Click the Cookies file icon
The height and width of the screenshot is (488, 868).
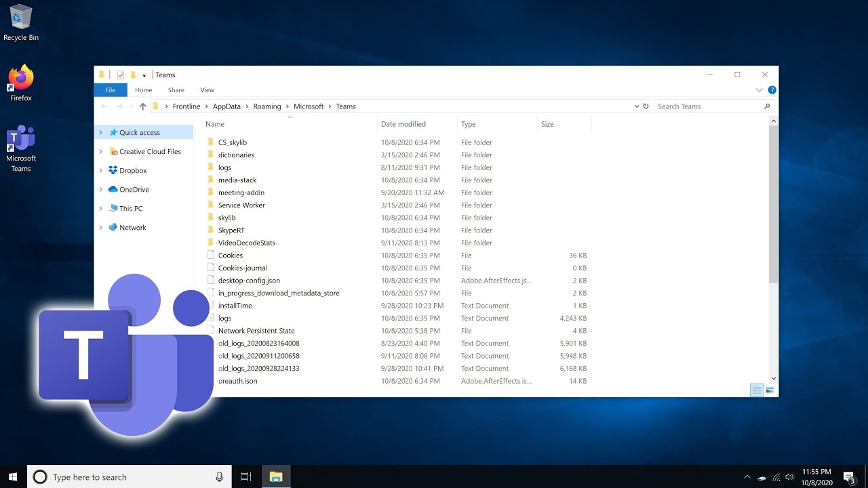pyautogui.click(x=211, y=256)
